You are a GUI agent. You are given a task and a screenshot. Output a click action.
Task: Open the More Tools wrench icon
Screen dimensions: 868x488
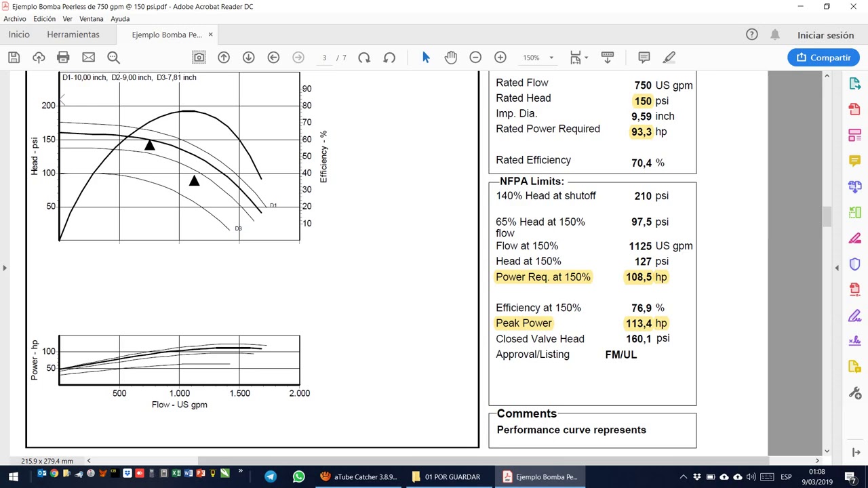(x=854, y=393)
